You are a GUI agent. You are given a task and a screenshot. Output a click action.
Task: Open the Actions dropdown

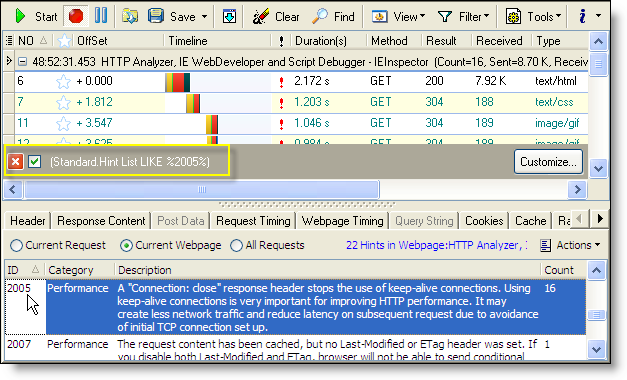pos(571,245)
